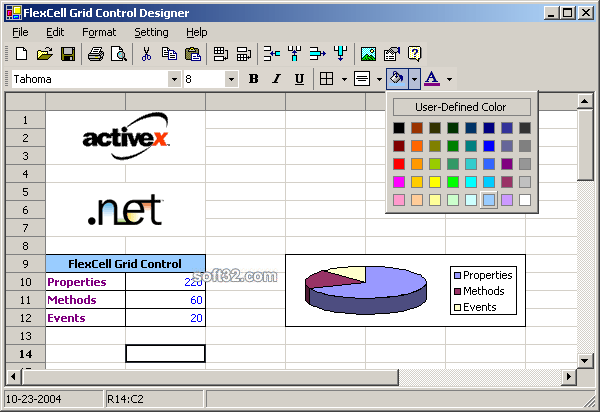Open the font color dropdown arrow
Screen dimensions: 600x412
tap(450, 80)
